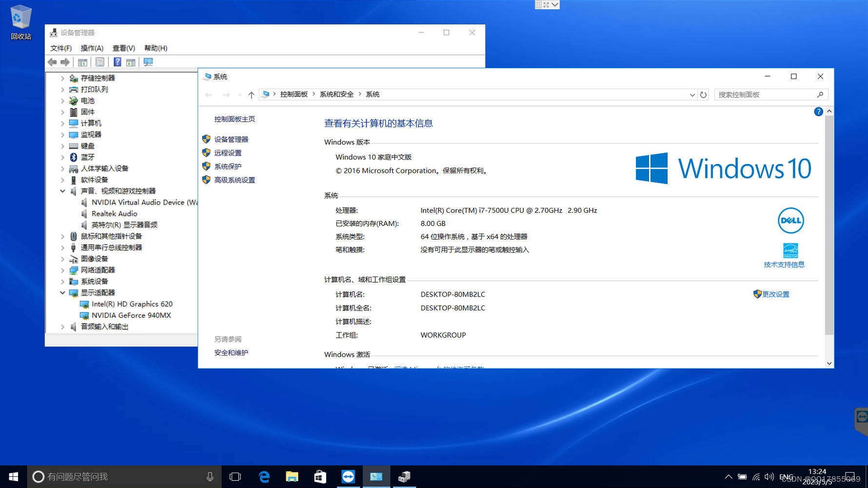The width and height of the screenshot is (868, 488).
Task: Collapse the 显示适配器 node
Action: [62, 293]
